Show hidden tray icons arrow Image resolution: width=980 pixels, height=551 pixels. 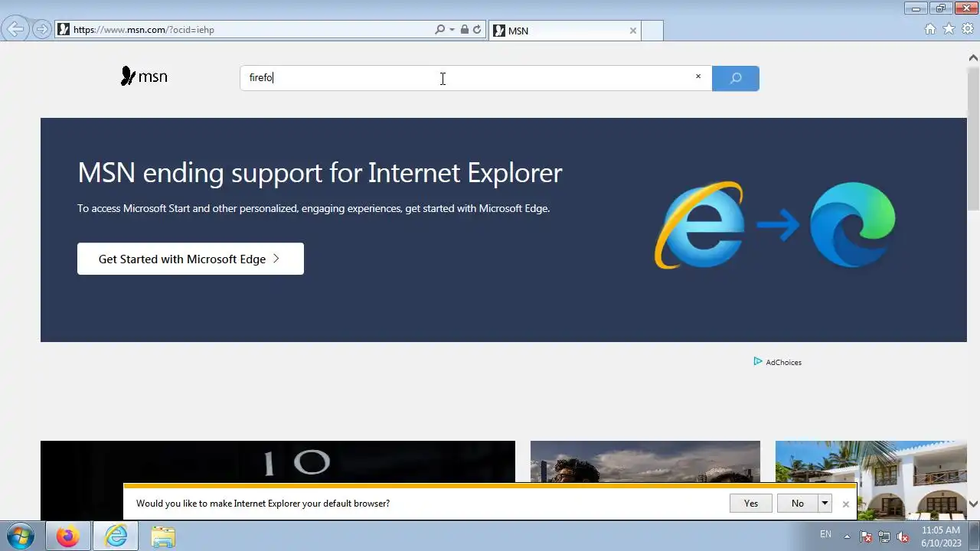pyautogui.click(x=847, y=536)
